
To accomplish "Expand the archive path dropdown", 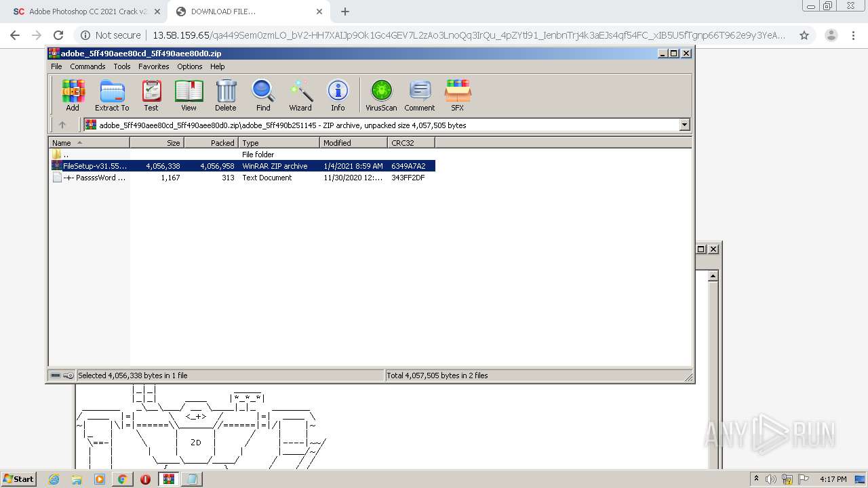I will point(684,125).
